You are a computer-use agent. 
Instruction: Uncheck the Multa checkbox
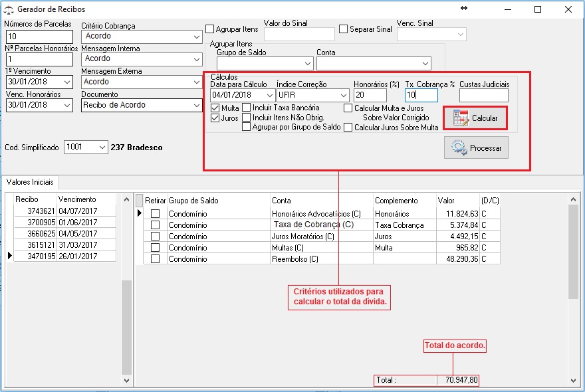click(215, 108)
